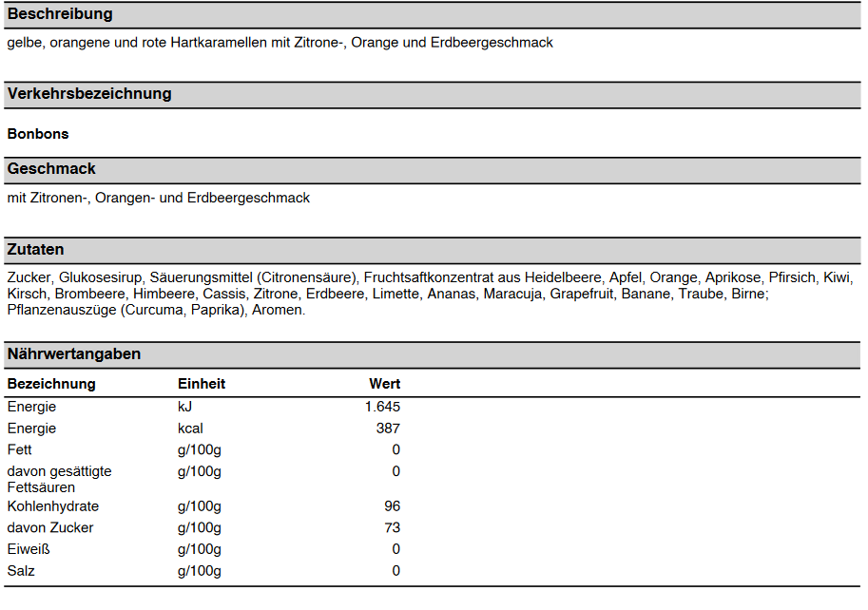Select the Fett row label
This screenshot has height=610, width=868.
19,450
